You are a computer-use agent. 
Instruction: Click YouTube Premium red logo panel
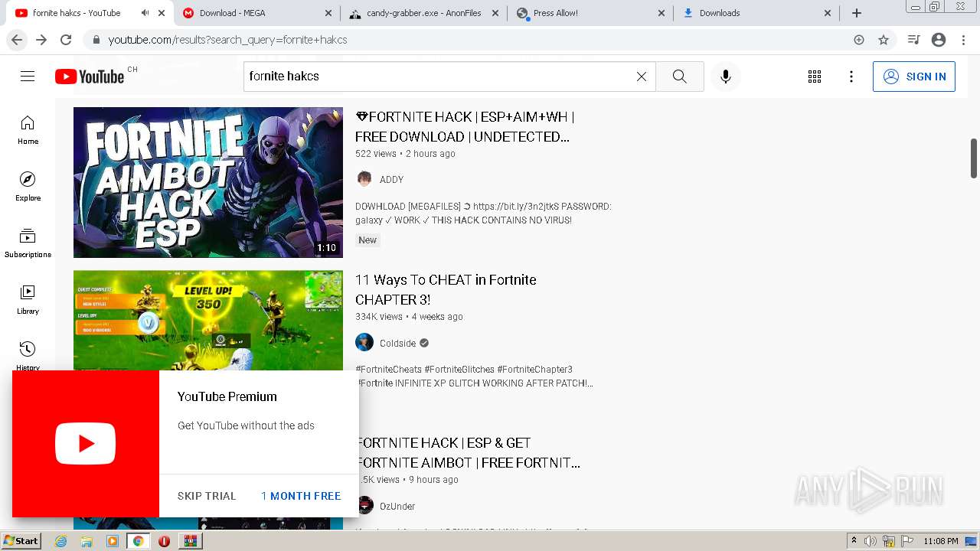coord(86,444)
